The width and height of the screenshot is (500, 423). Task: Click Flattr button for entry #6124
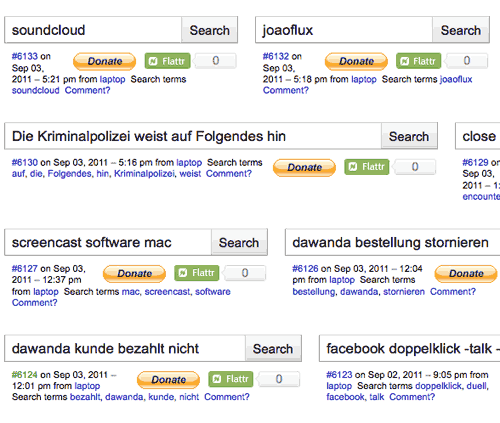(x=231, y=379)
